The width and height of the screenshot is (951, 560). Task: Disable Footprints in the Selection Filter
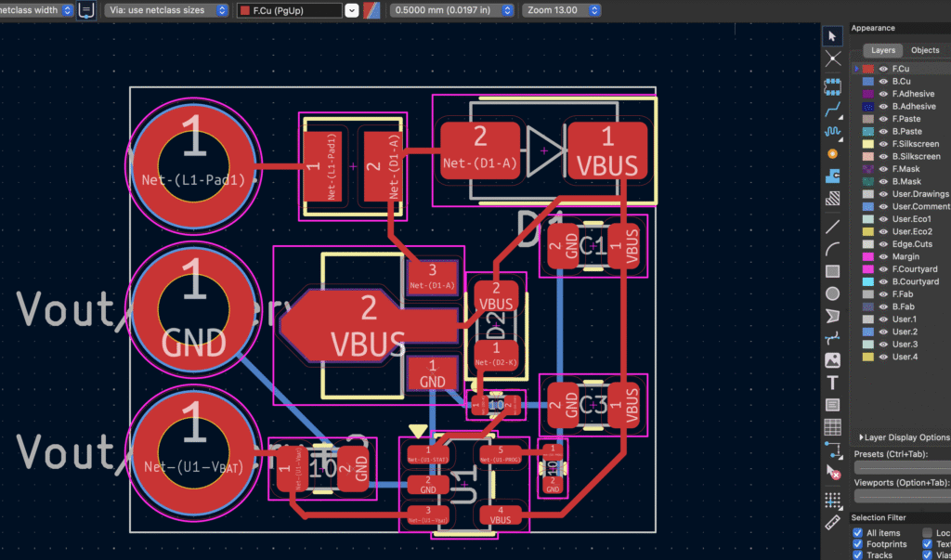pyautogui.click(x=858, y=544)
